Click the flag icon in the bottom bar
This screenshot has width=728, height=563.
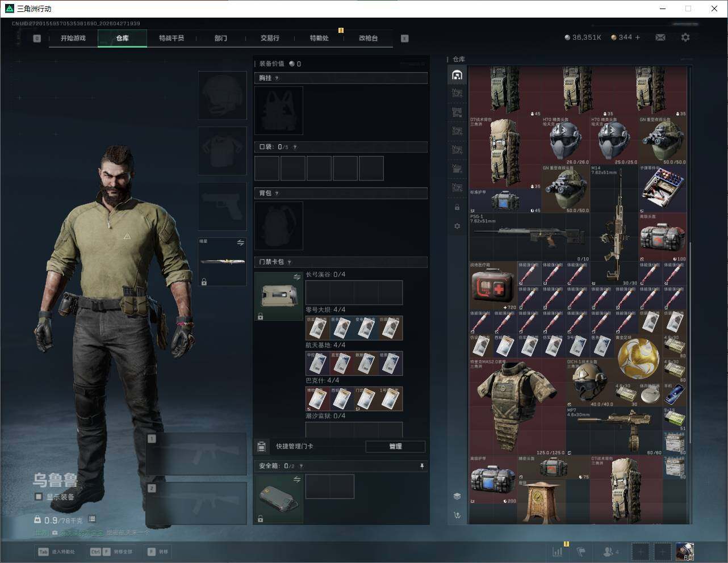[x=581, y=552]
